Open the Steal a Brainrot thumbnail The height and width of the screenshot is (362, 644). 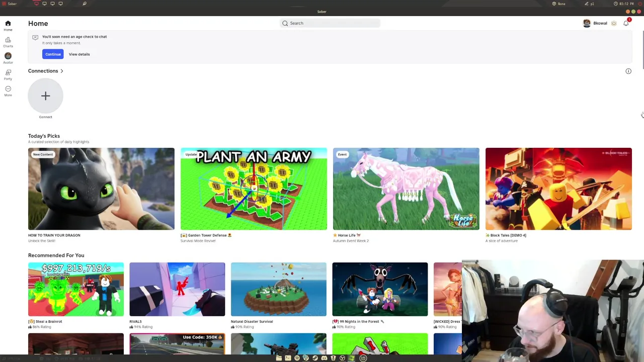tap(75, 289)
